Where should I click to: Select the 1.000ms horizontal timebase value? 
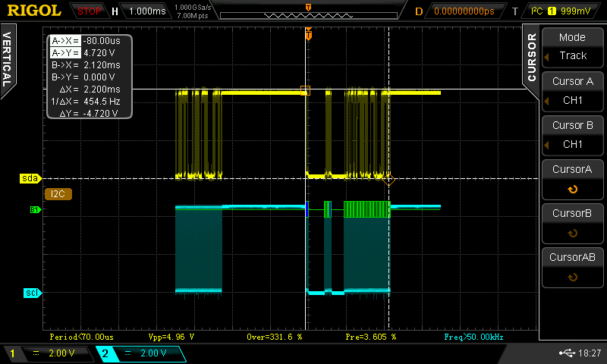point(147,11)
